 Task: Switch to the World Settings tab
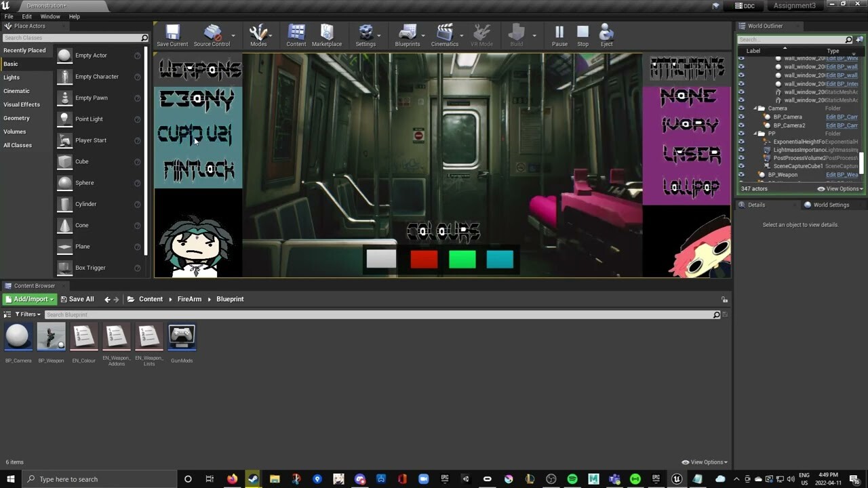click(830, 205)
